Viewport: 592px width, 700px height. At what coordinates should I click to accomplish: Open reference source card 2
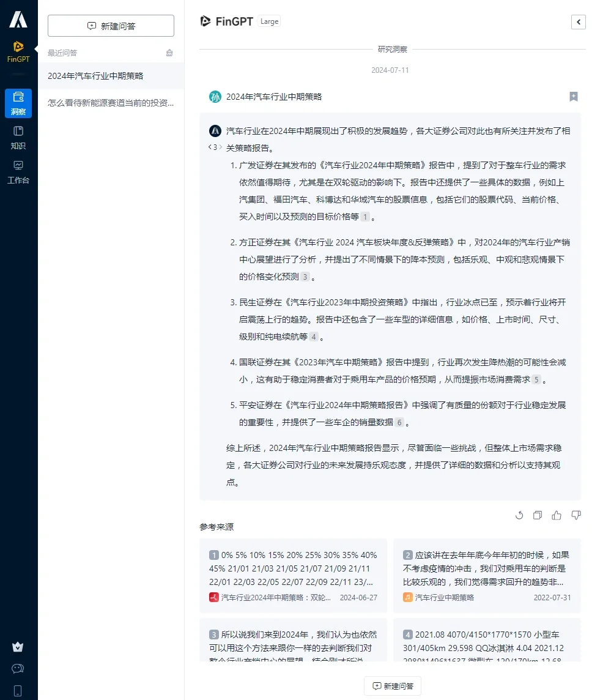(487, 575)
